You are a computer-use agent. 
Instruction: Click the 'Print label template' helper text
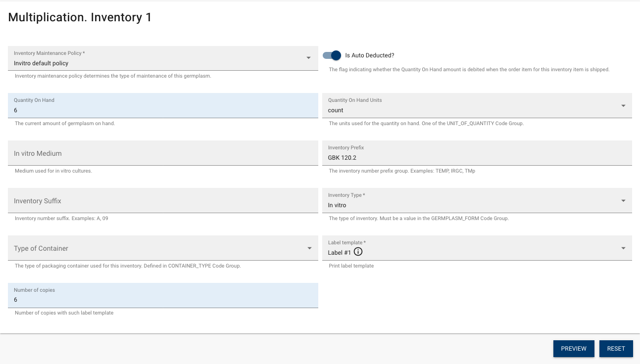coord(351,266)
